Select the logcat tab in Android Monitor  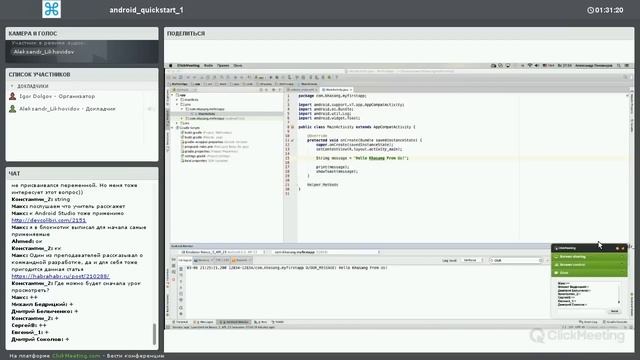(185, 260)
